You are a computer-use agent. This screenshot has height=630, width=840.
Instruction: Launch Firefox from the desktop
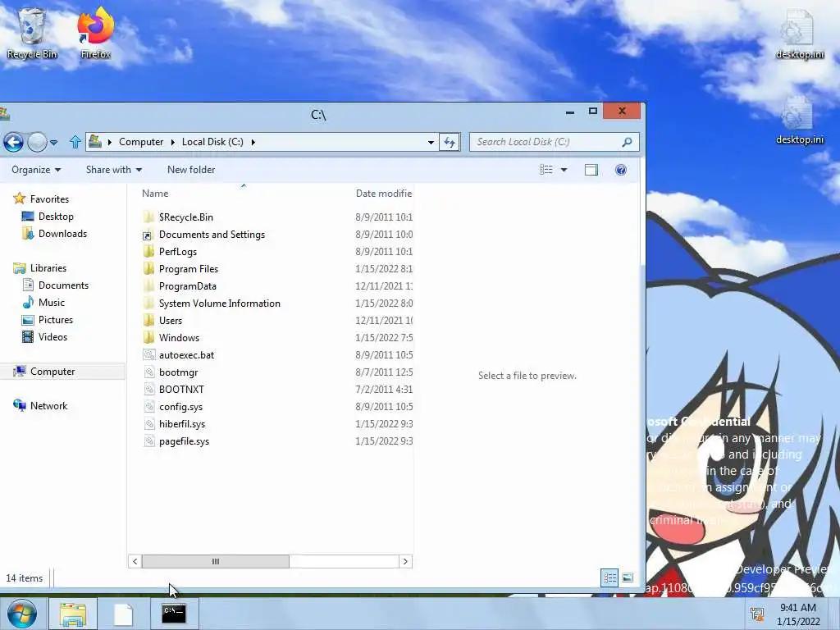coord(95,32)
